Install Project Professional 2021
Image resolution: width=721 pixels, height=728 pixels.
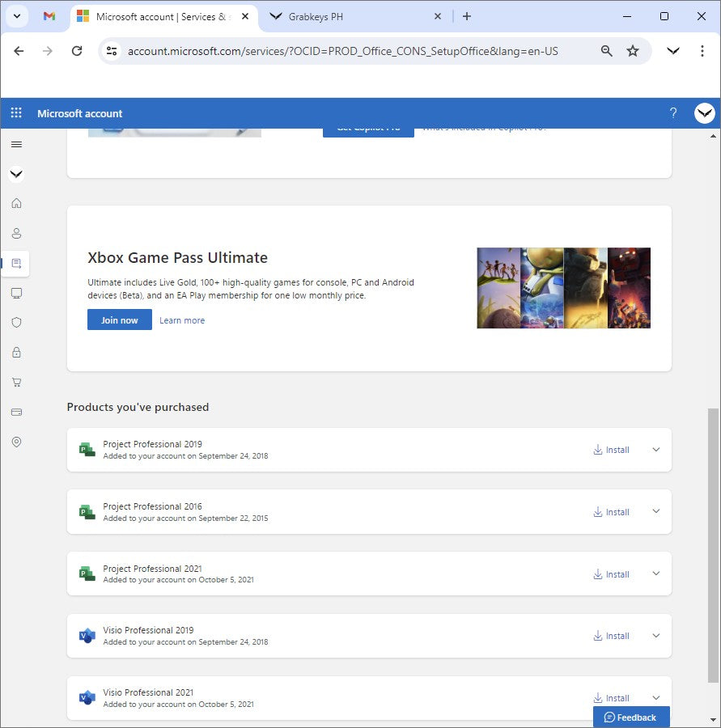(612, 574)
